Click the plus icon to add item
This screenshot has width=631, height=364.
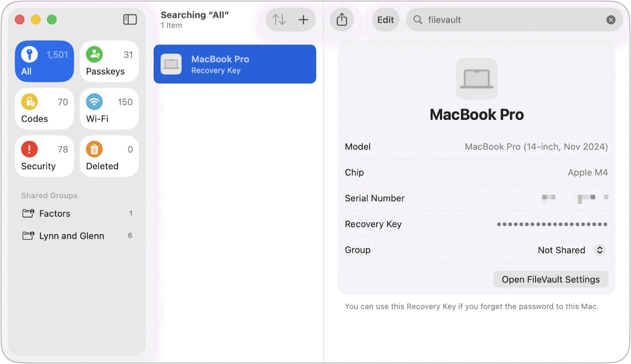pos(304,20)
